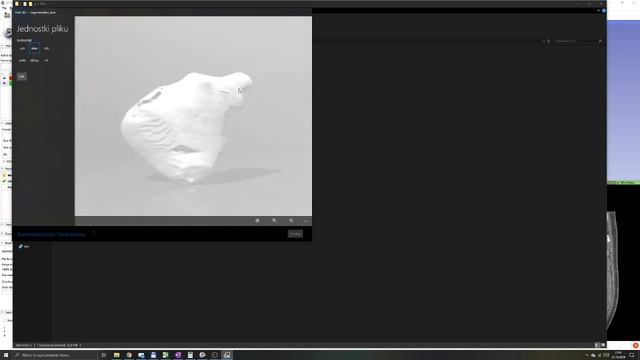Click the taskbar clock
Image resolution: width=640 pixels, height=360 pixels.
pos(618,355)
